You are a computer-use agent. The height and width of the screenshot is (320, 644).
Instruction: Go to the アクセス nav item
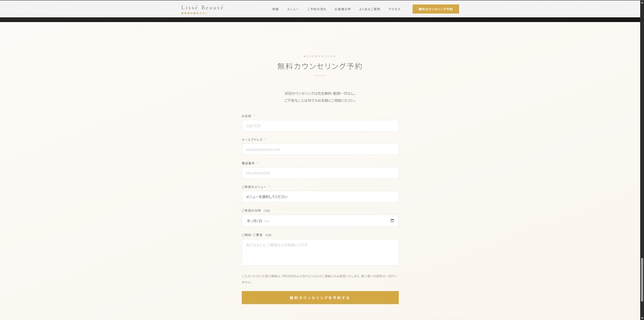tap(394, 9)
